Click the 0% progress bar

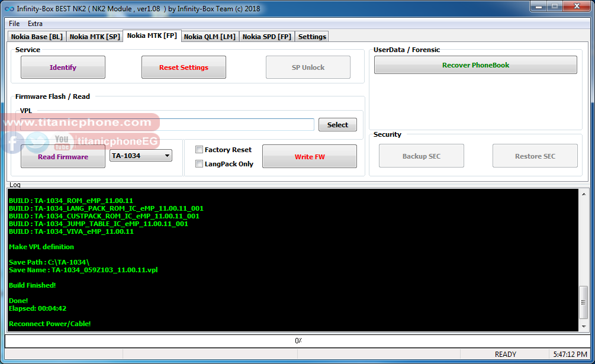coord(297,341)
